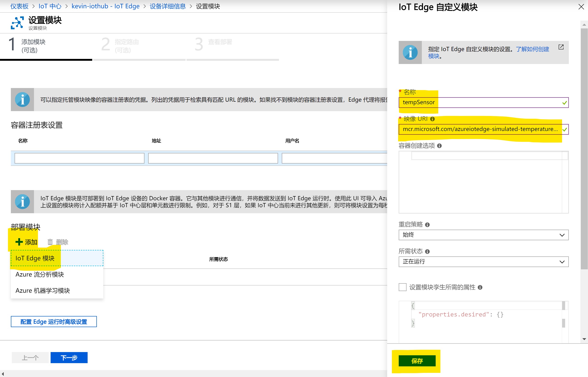Select IoT Edge 模块 from the add menu
This screenshot has width=588, height=377.
click(57, 258)
